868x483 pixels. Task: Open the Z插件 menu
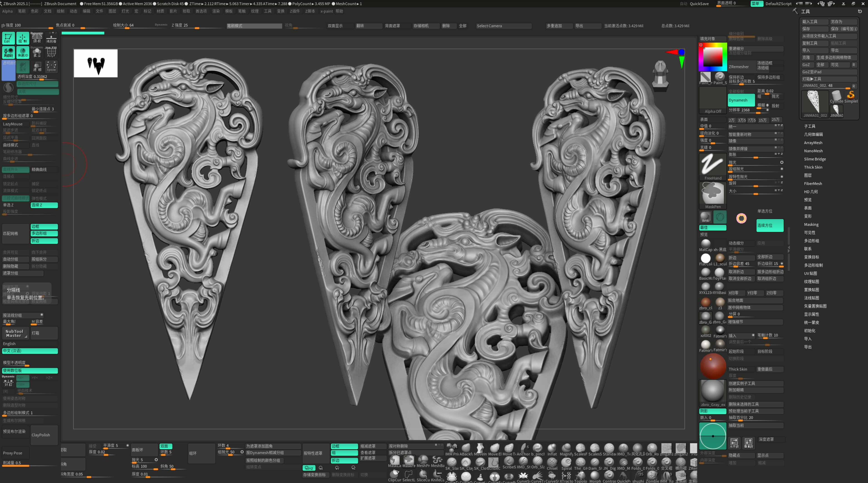coord(294,11)
